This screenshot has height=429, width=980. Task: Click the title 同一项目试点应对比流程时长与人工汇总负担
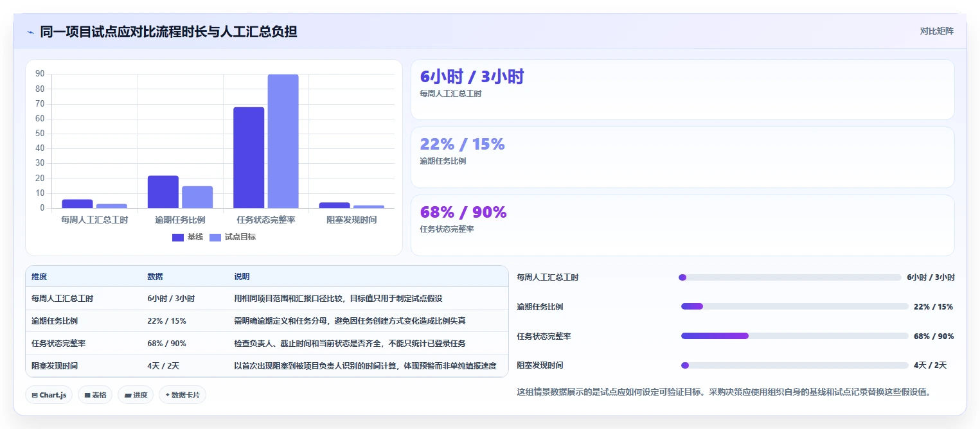pos(168,31)
